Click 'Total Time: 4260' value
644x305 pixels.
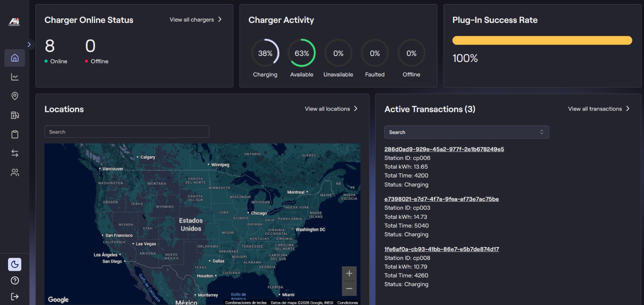(x=406, y=275)
